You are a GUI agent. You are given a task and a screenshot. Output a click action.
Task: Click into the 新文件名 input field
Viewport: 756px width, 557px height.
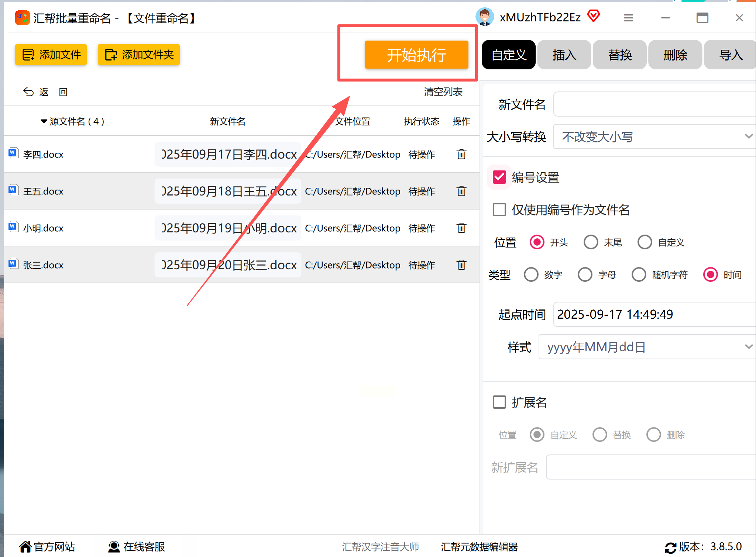point(653,104)
